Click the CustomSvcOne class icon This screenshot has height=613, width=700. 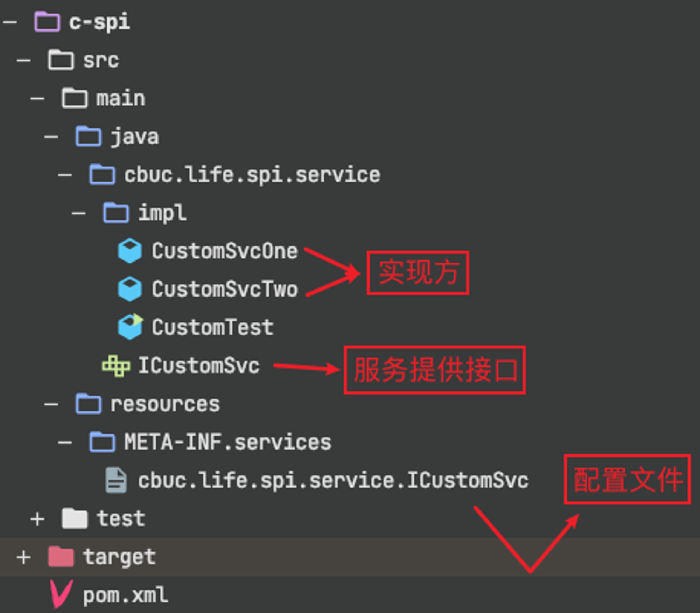point(130,251)
